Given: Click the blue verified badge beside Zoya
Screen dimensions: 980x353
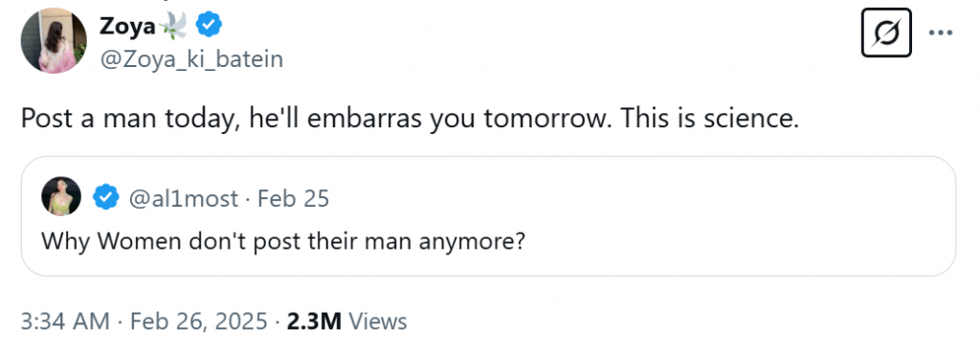Looking at the screenshot, I should pyautogui.click(x=210, y=25).
